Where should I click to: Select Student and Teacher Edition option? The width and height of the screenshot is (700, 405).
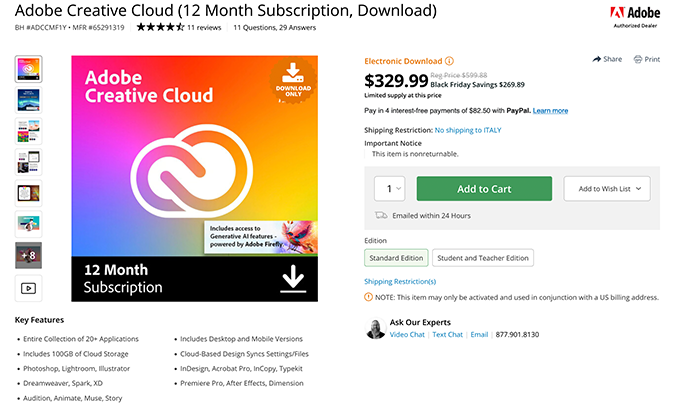tap(483, 258)
